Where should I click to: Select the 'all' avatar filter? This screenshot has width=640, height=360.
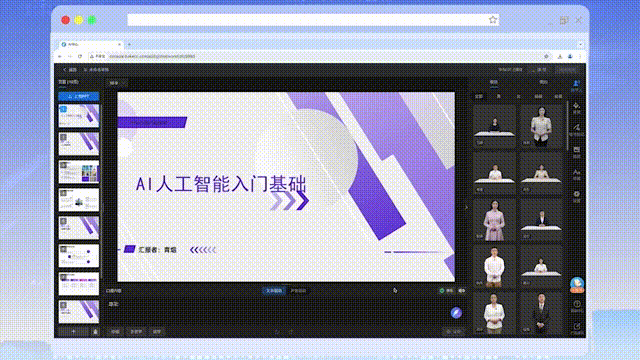pyautogui.click(x=479, y=96)
